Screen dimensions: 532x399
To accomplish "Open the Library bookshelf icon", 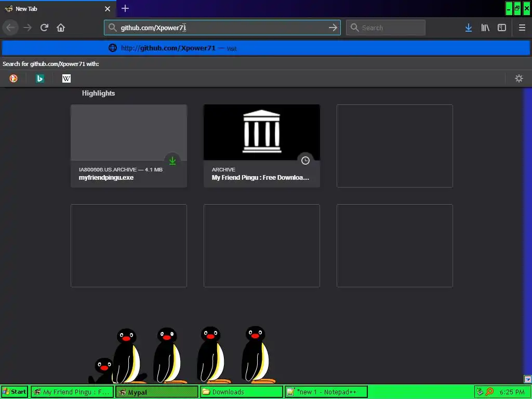I will click(485, 28).
